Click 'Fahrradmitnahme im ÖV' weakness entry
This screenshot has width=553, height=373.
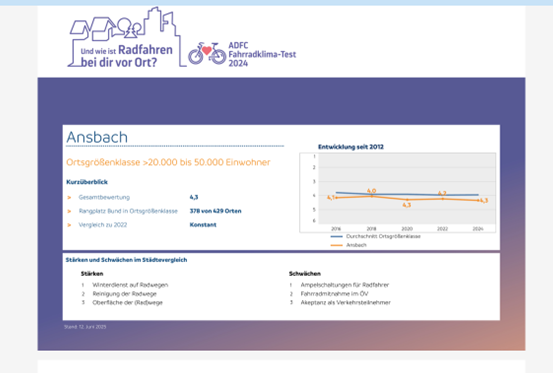(334, 293)
